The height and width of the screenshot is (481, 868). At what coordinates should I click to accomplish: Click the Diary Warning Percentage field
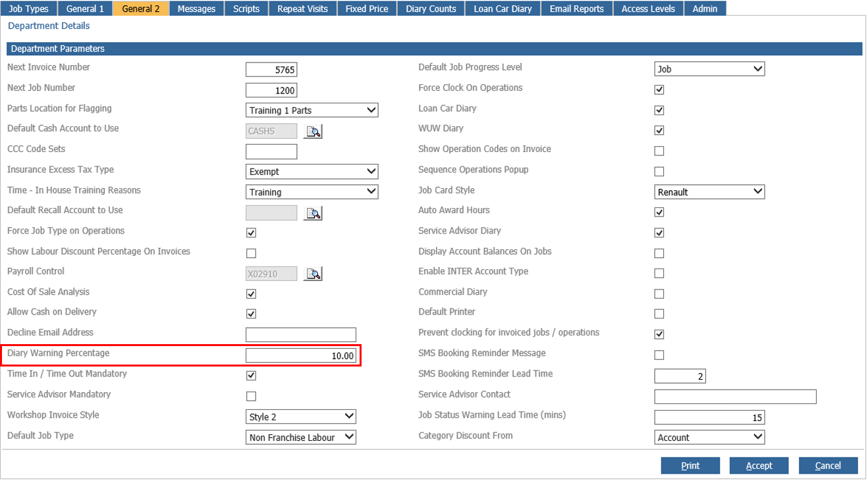[x=301, y=355]
